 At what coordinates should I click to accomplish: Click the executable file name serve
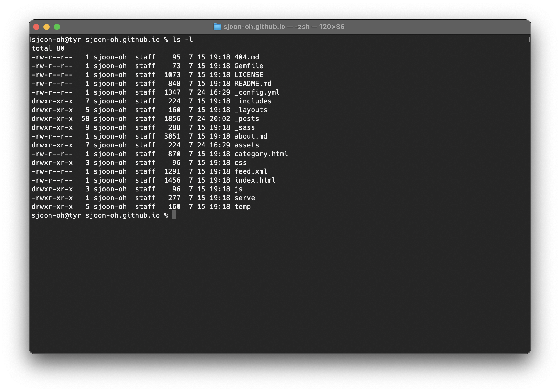(x=245, y=198)
